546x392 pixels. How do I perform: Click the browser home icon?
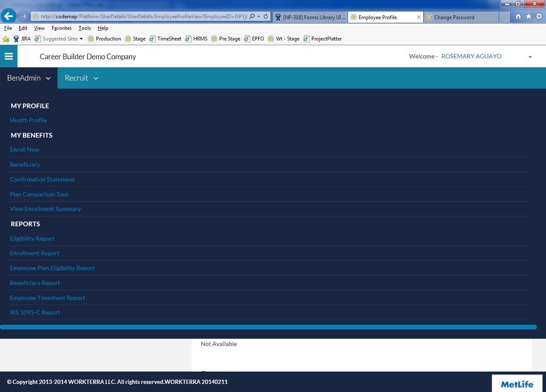(x=518, y=17)
